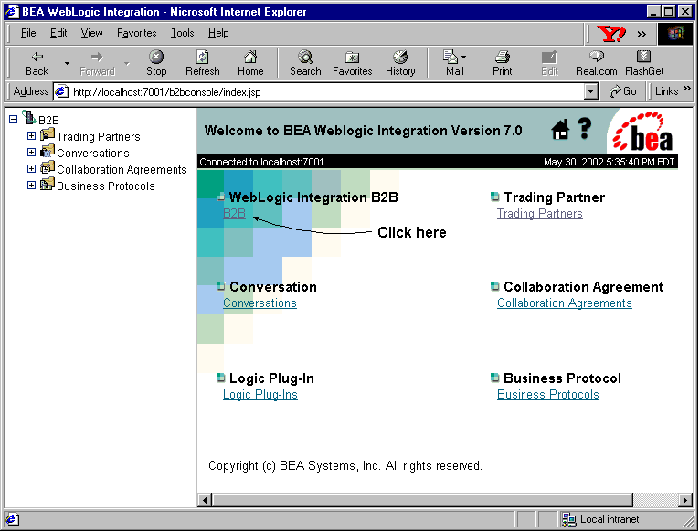Click the Yahoo Y! toolbar icon
The height and width of the screenshot is (532, 700).
click(x=612, y=33)
